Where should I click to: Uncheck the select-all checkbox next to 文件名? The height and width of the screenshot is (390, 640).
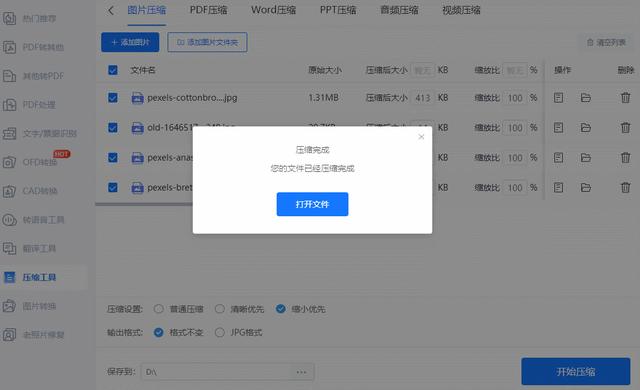(113, 70)
